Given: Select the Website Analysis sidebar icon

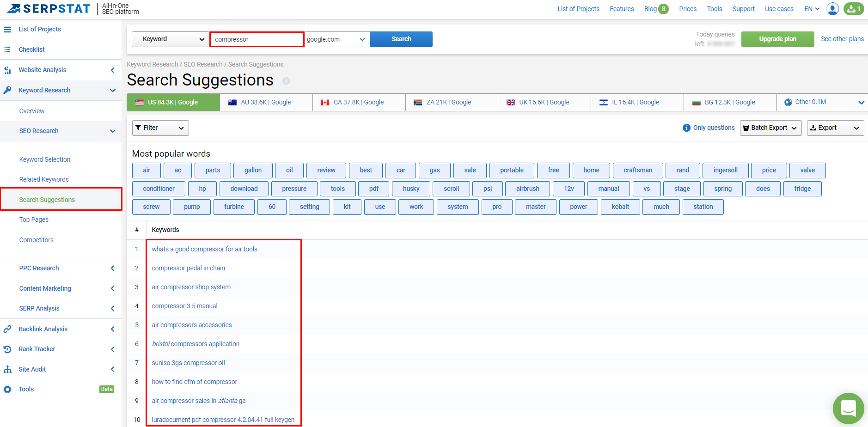Looking at the screenshot, I should coord(7,70).
